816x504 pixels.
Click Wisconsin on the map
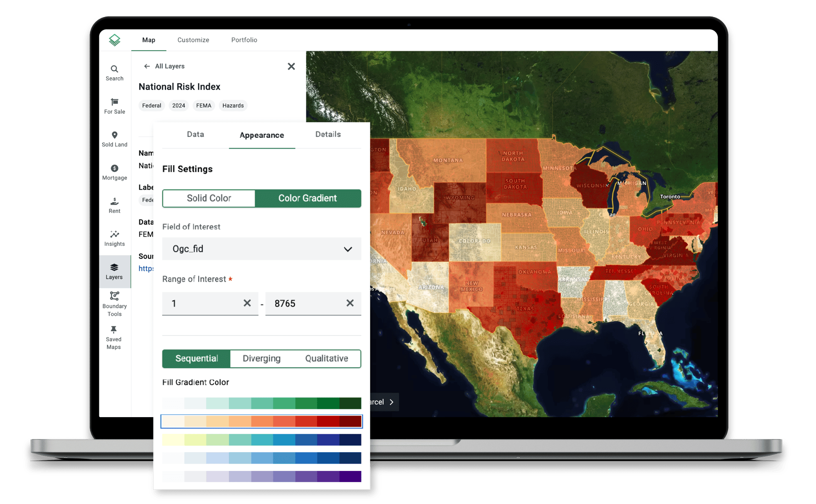pyautogui.click(x=592, y=186)
